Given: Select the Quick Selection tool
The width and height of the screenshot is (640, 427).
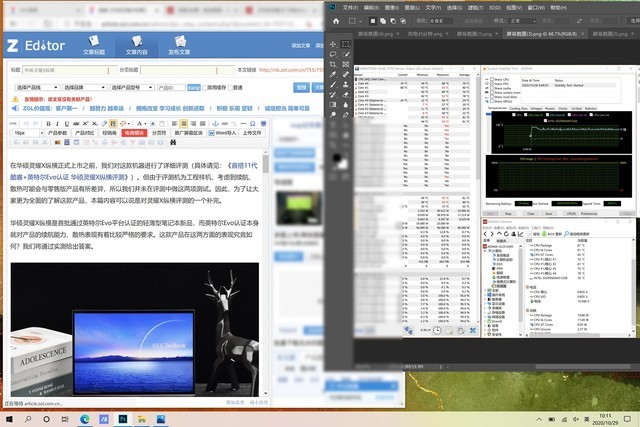Looking at the screenshot, I should [346, 54].
